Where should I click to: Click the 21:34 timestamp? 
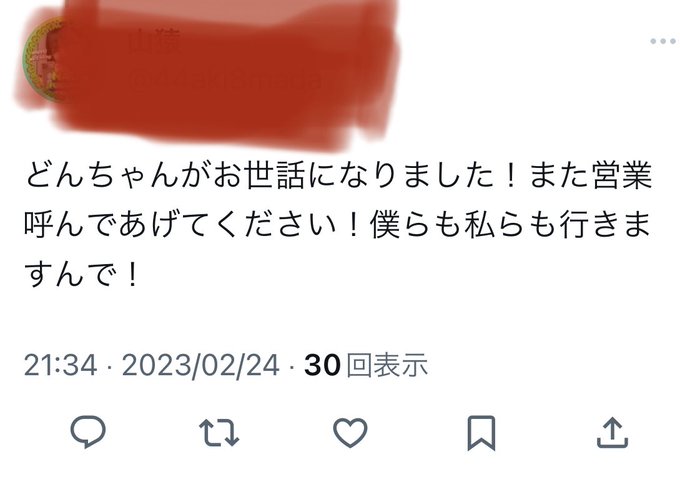pos(60,365)
